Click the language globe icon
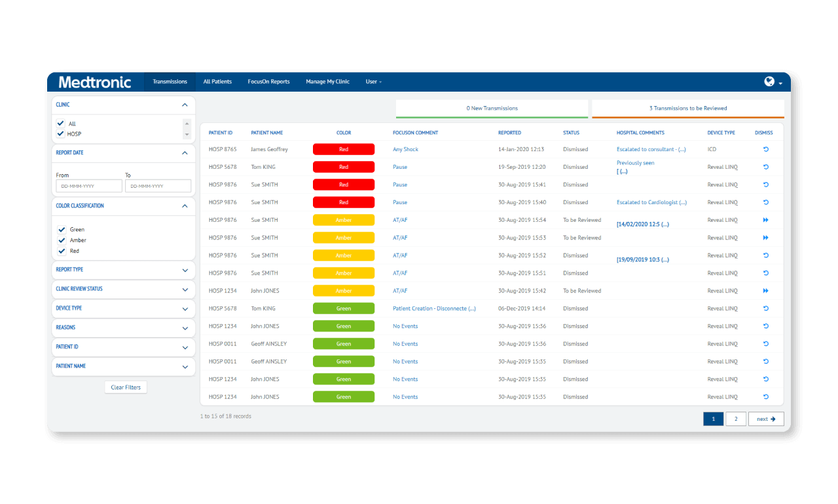The image size is (838, 504). [769, 81]
